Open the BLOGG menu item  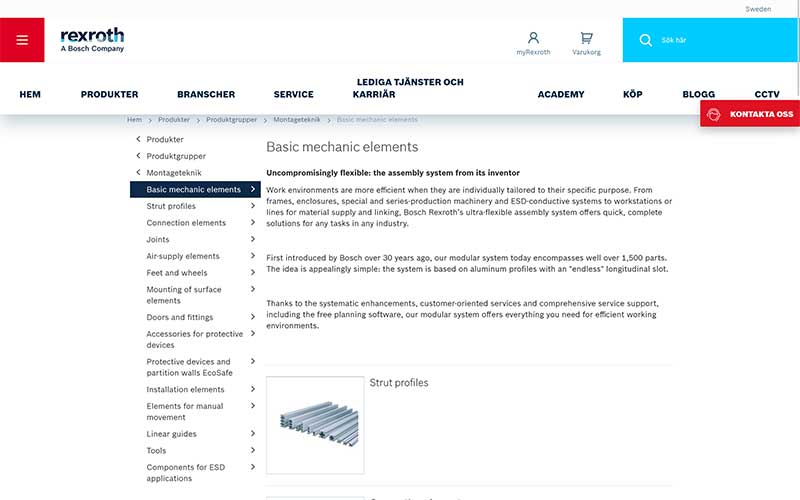click(x=698, y=94)
